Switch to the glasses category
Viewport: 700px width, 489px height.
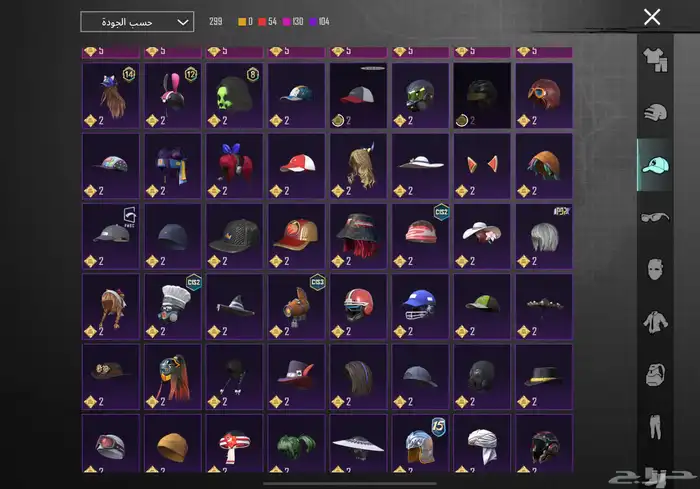coord(655,216)
